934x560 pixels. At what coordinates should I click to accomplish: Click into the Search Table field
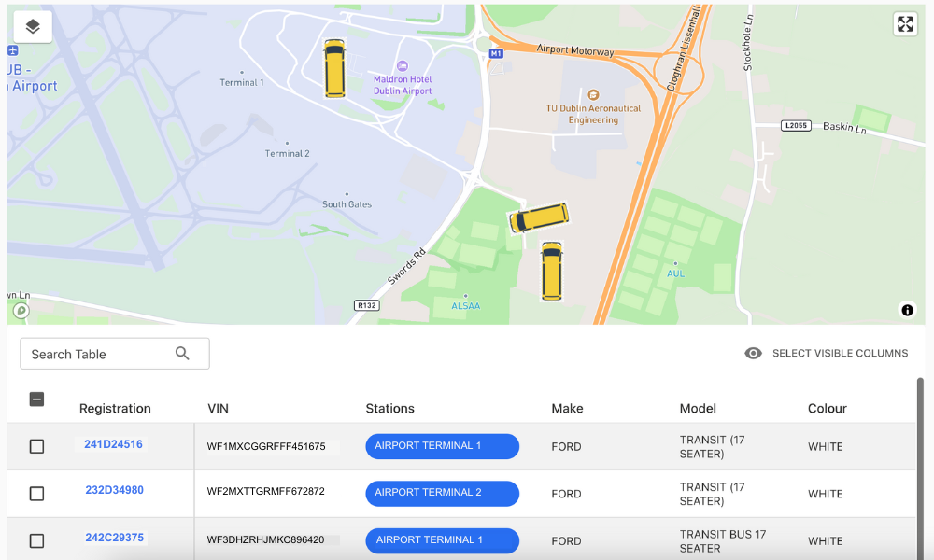click(x=98, y=355)
